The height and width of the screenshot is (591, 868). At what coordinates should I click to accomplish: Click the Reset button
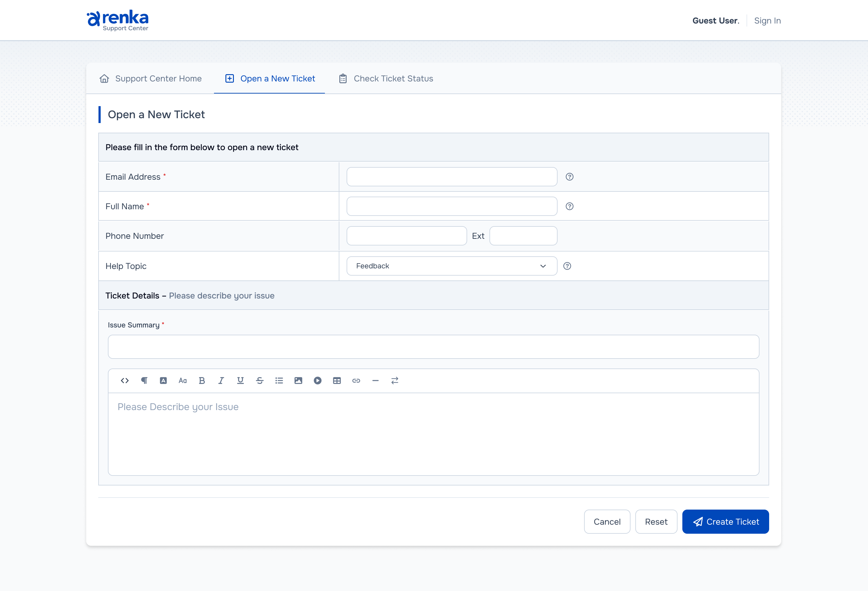pyautogui.click(x=656, y=522)
